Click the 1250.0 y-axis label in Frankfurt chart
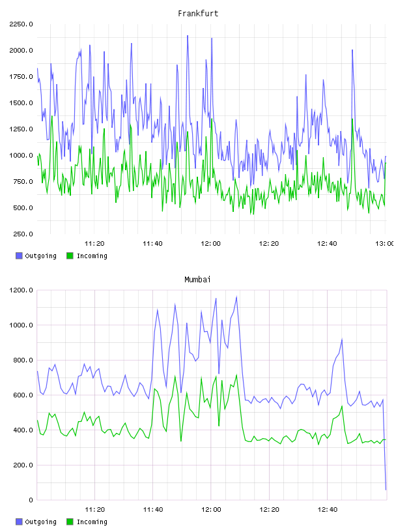 (x=21, y=129)
